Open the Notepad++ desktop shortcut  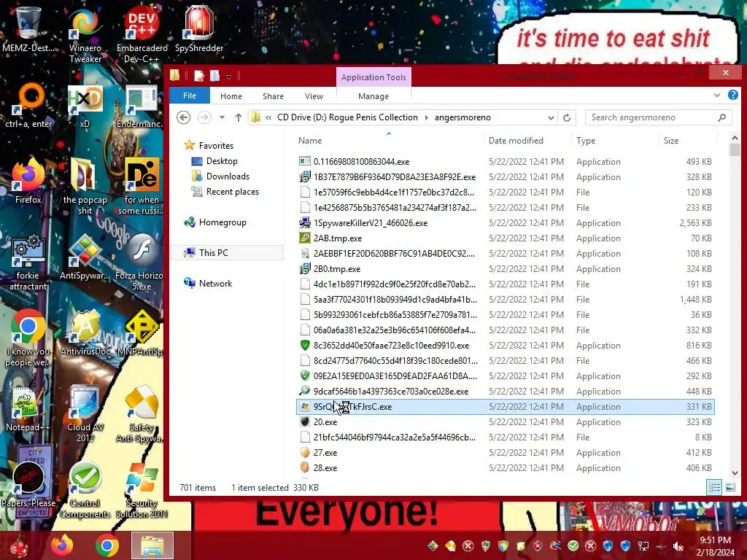pos(28,408)
